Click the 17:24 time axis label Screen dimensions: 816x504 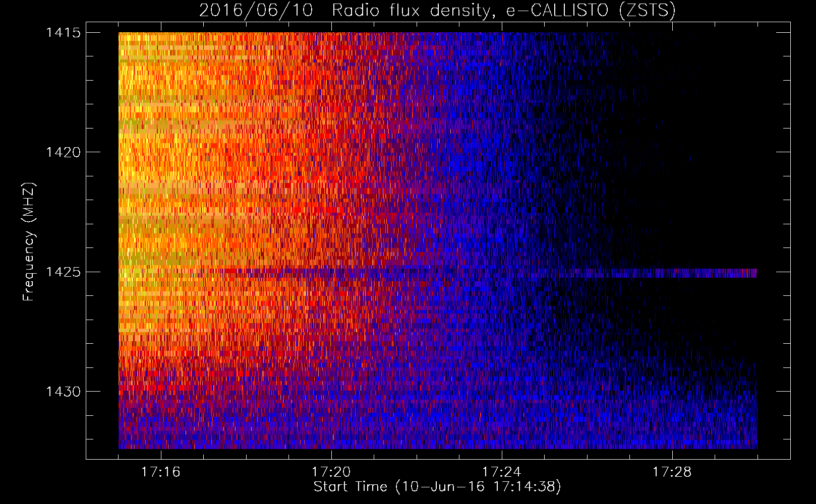point(501,472)
